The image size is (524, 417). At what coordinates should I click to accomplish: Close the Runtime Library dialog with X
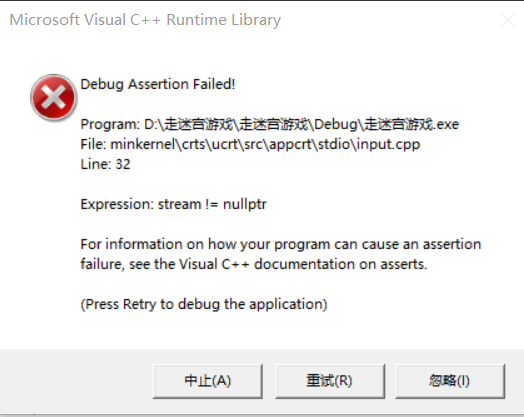pos(508,20)
